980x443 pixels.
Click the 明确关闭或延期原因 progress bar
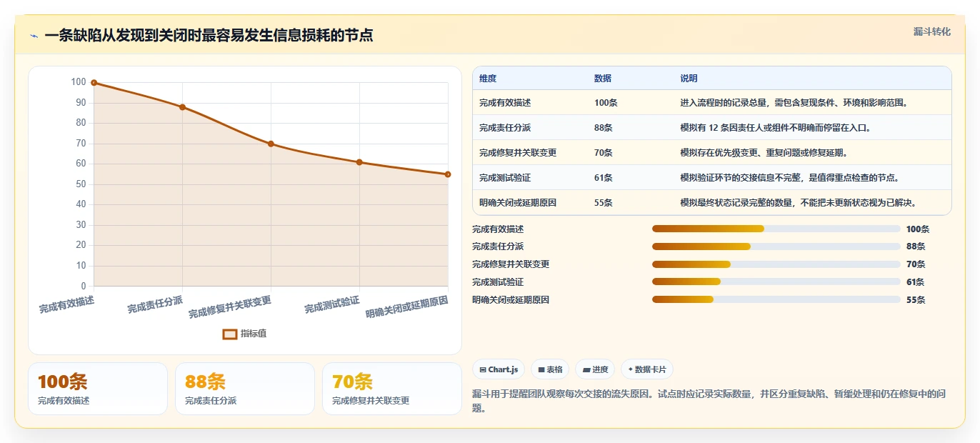(x=776, y=299)
